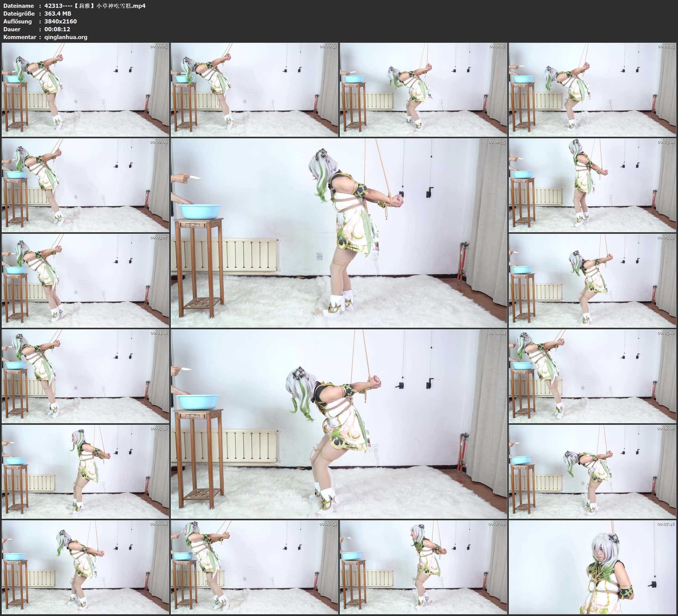Click the 00:03:01 thumbnail
678x616 pixels.
pyautogui.click(x=592, y=185)
